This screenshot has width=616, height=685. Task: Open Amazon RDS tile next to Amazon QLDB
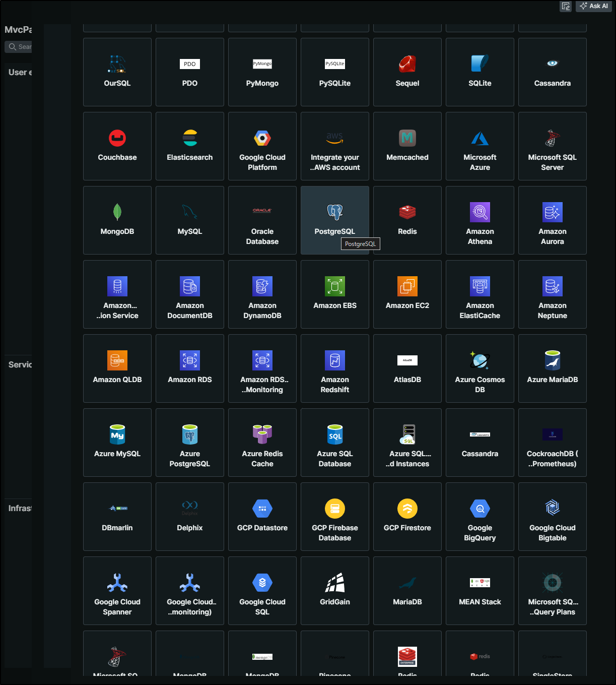pyautogui.click(x=190, y=368)
